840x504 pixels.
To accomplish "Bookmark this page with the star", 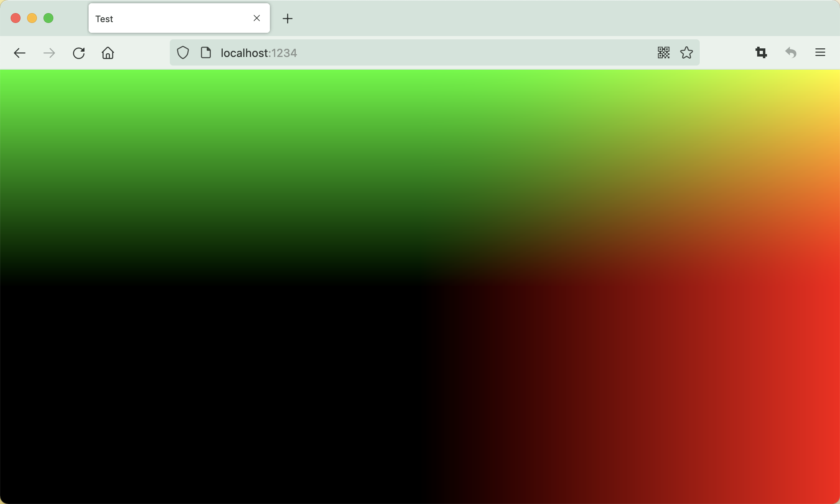I will (687, 52).
